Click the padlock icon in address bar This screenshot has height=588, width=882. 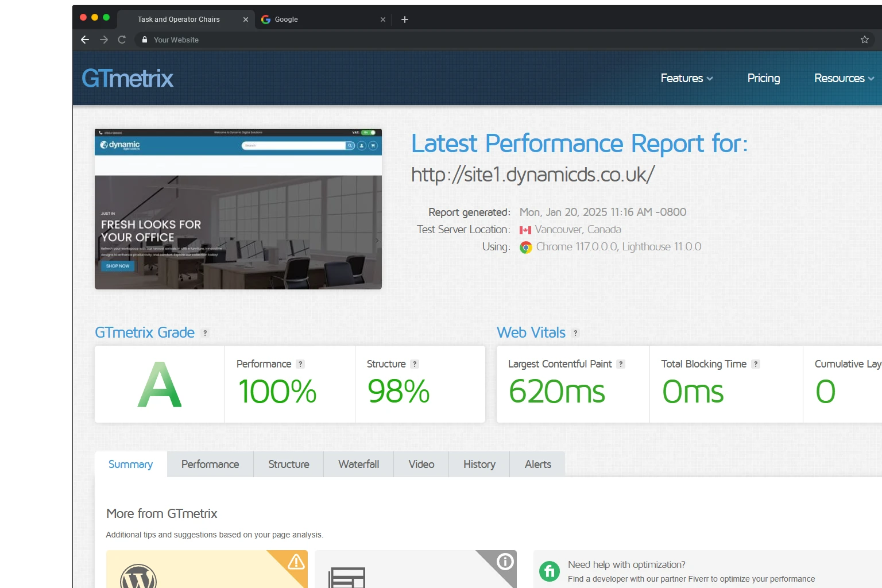145,40
